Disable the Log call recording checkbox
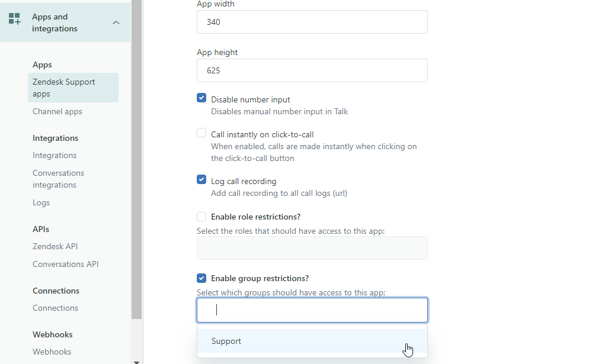 (x=201, y=179)
